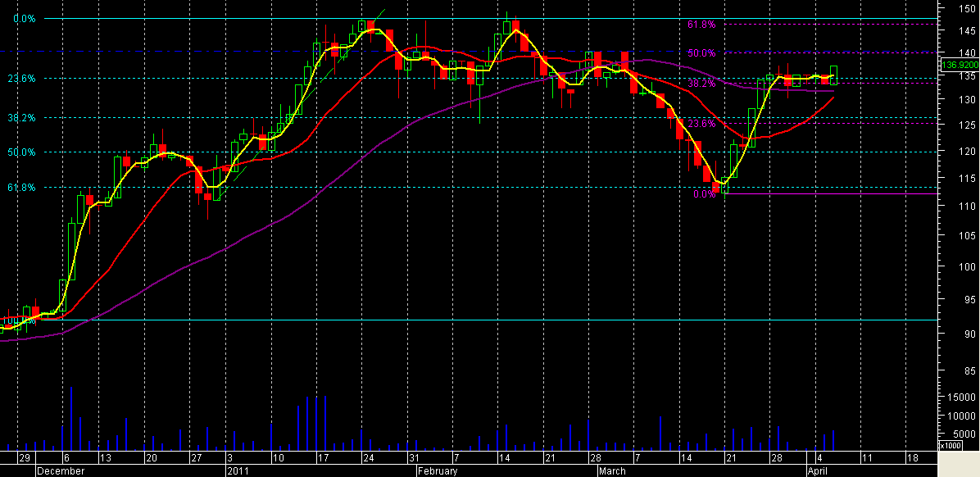
Task: Select the magenta 0.0% Fibonacci label
Action: tap(704, 194)
